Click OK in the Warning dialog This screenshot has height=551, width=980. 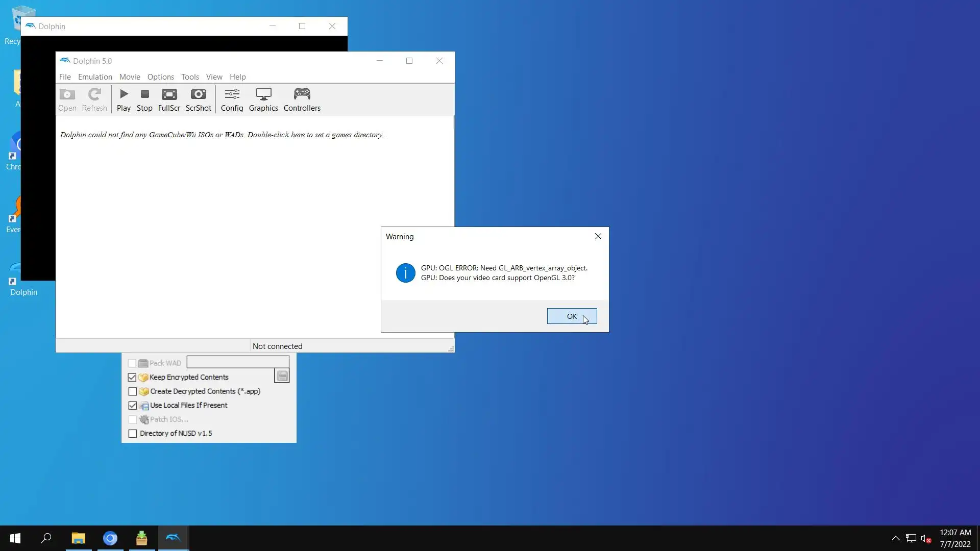572,316
